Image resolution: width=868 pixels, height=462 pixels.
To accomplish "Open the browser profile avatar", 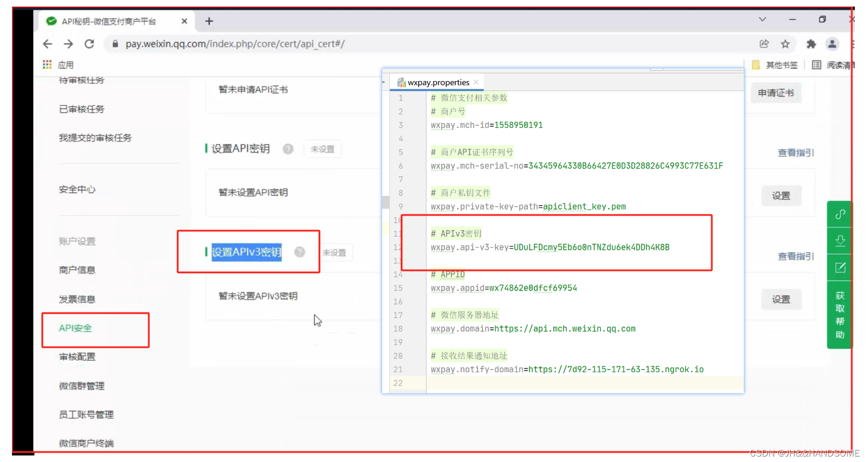I will coord(832,44).
